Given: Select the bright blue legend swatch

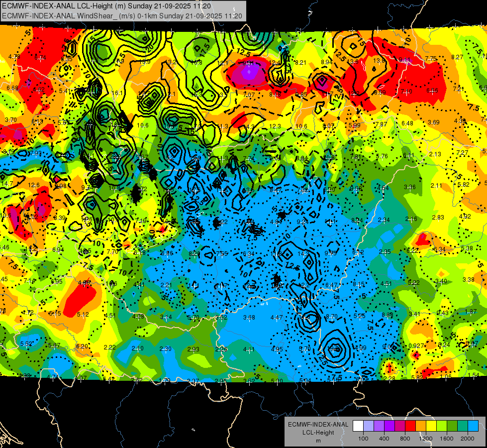Looking at the screenshot, I should click(473, 426).
